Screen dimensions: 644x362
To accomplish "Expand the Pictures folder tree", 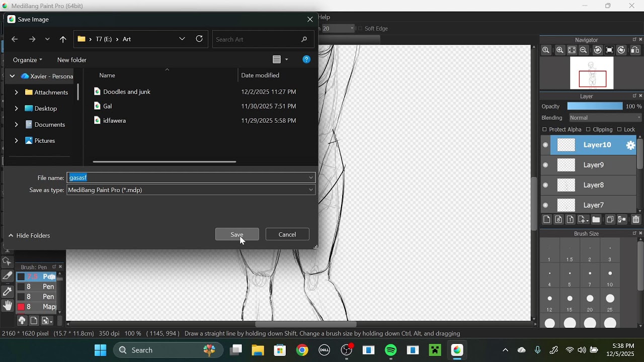I will [16, 141].
